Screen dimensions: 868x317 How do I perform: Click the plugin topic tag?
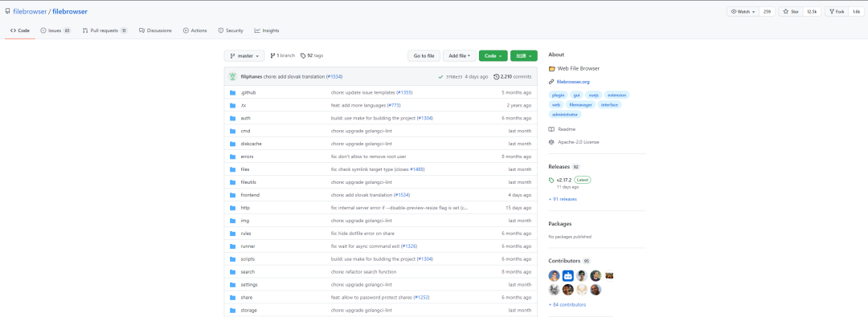558,96
